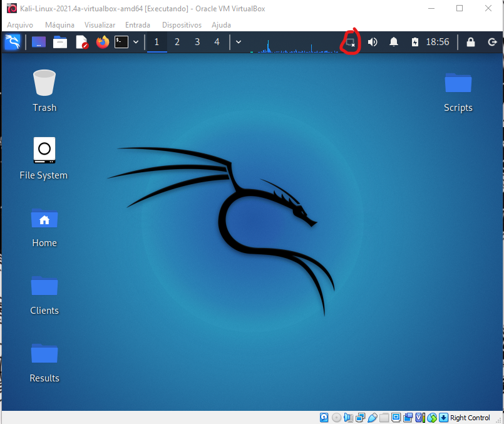Expand the terminal launcher dropdown arrow
The height and width of the screenshot is (424, 504).
[x=136, y=42]
